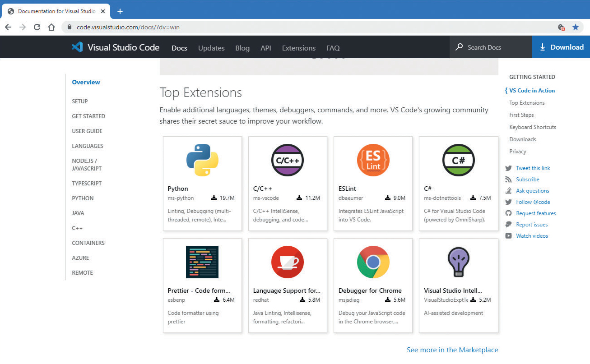
Task: Reload the page using the refresh button
Action: point(37,27)
